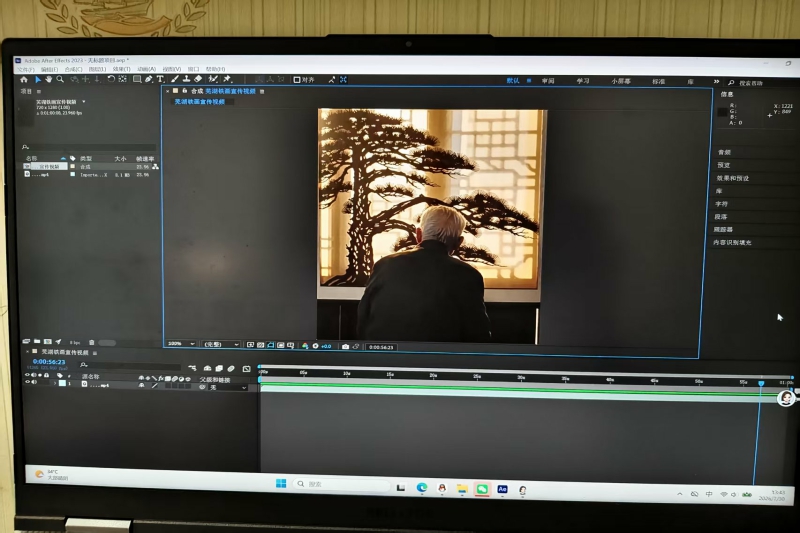Viewport: 800px width, 533px height.
Task: Open WeChat from the Windows taskbar
Action: pyautogui.click(x=482, y=489)
